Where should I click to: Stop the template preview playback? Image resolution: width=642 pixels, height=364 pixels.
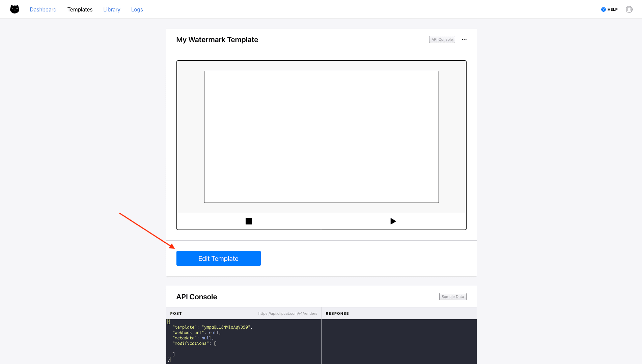click(x=249, y=221)
